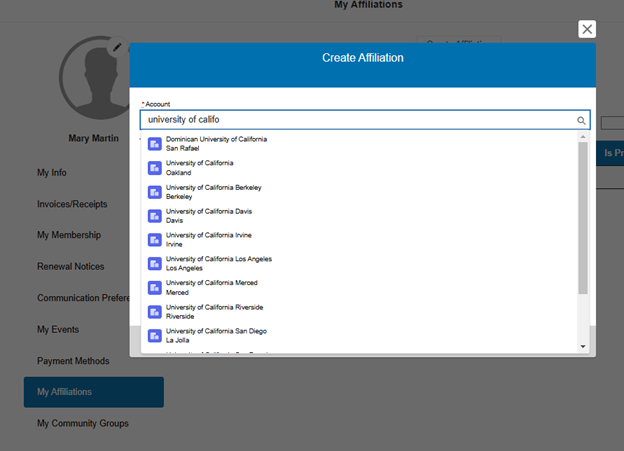The image size is (624, 451).
Task: Click account icon beside University of California Merced
Action: (154, 287)
